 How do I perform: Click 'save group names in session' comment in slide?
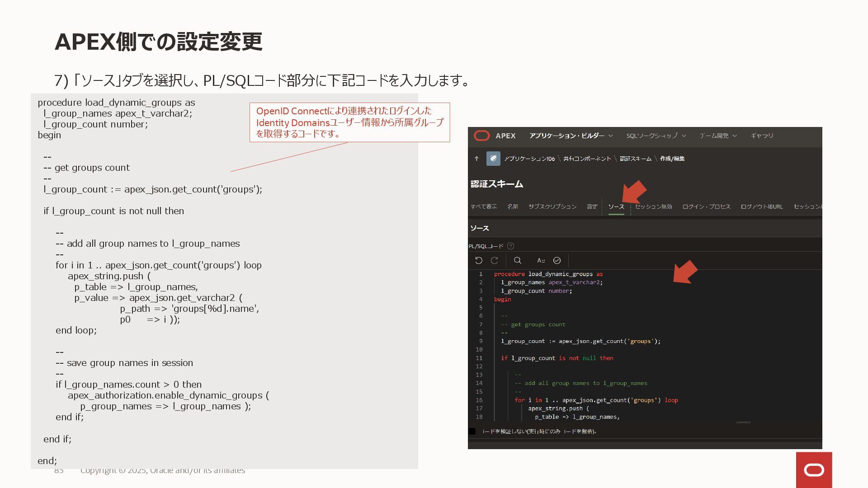124,363
